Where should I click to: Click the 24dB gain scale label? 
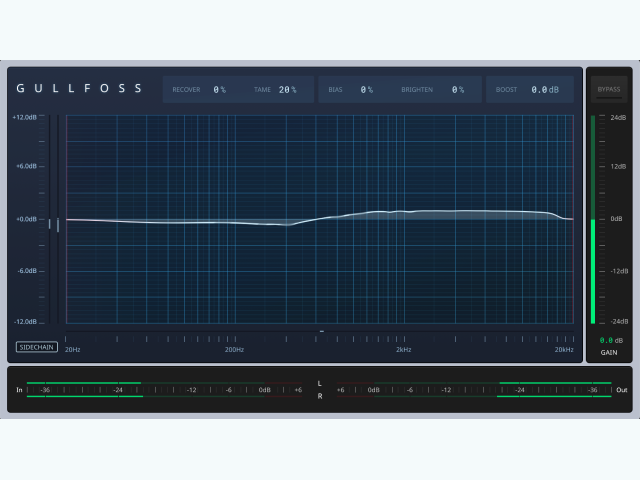(618, 118)
